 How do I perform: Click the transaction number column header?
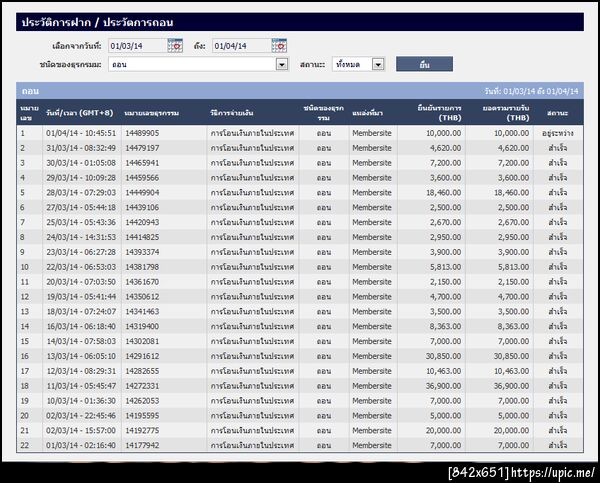152,113
